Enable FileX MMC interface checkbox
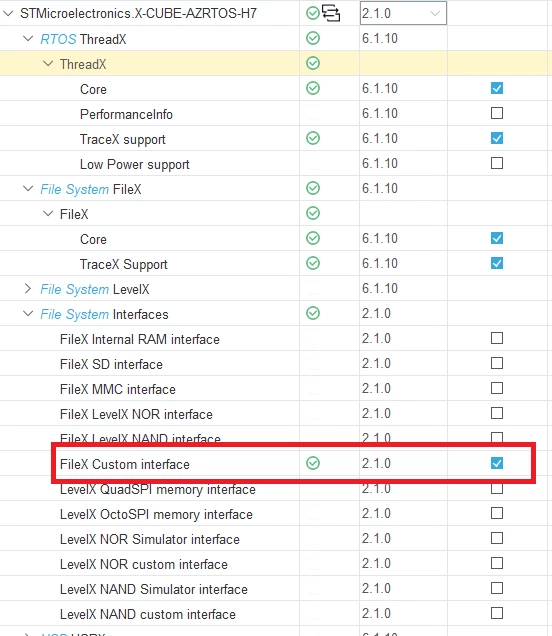The width and height of the screenshot is (552, 636). (x=497, y=388)
